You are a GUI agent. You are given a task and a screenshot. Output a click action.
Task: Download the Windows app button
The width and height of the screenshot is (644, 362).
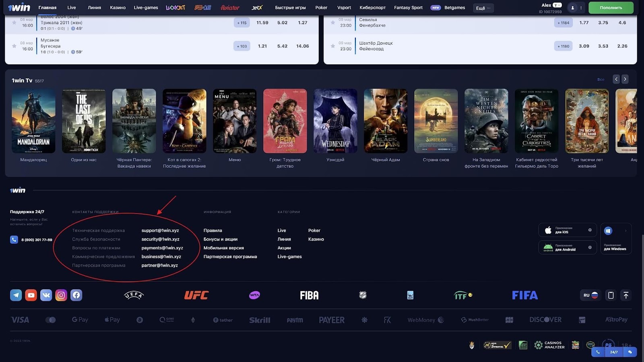(616, 239)
